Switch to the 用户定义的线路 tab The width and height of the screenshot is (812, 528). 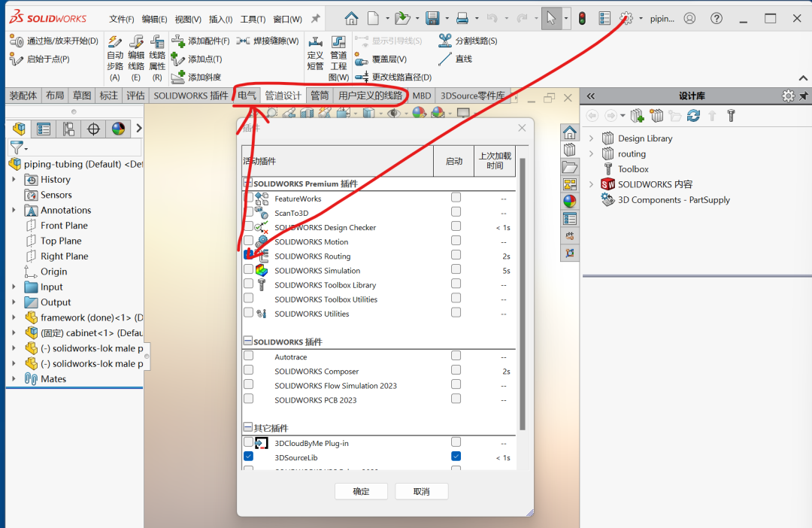(370, 96)
